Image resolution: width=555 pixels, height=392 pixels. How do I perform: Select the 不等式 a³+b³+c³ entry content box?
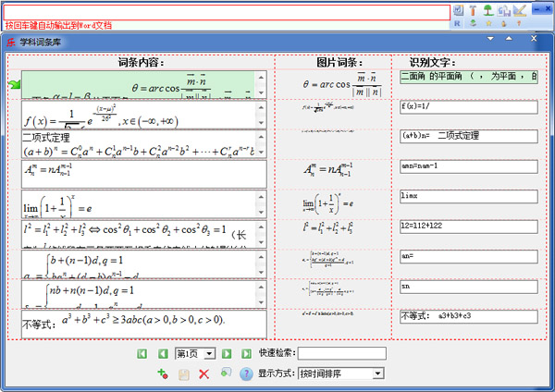click(143, 325)
